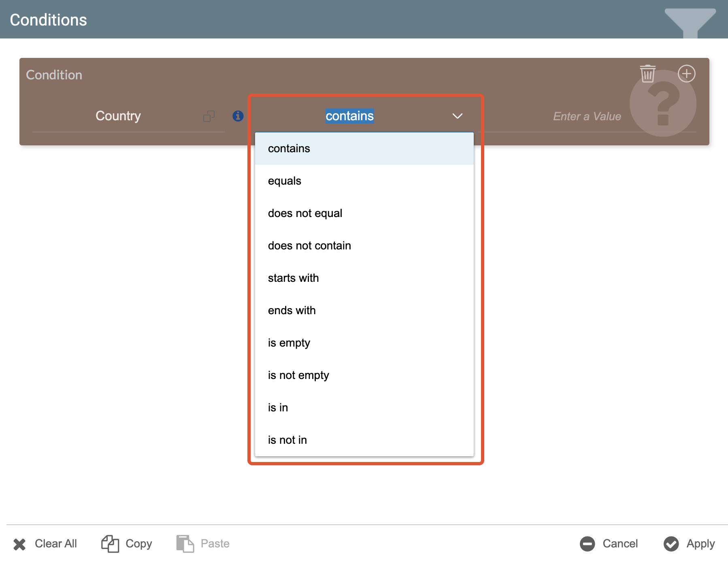Choose ends with from operator list
728x562 pixels.
(x=292, y=311)
